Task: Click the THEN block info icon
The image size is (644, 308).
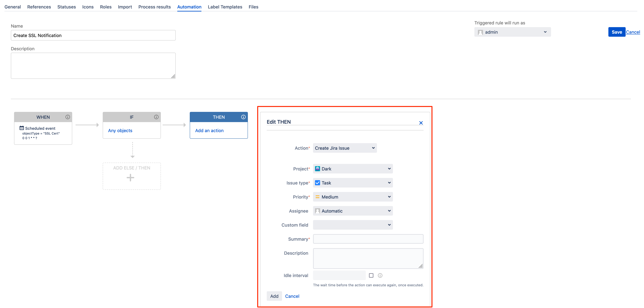Action: 243,117
